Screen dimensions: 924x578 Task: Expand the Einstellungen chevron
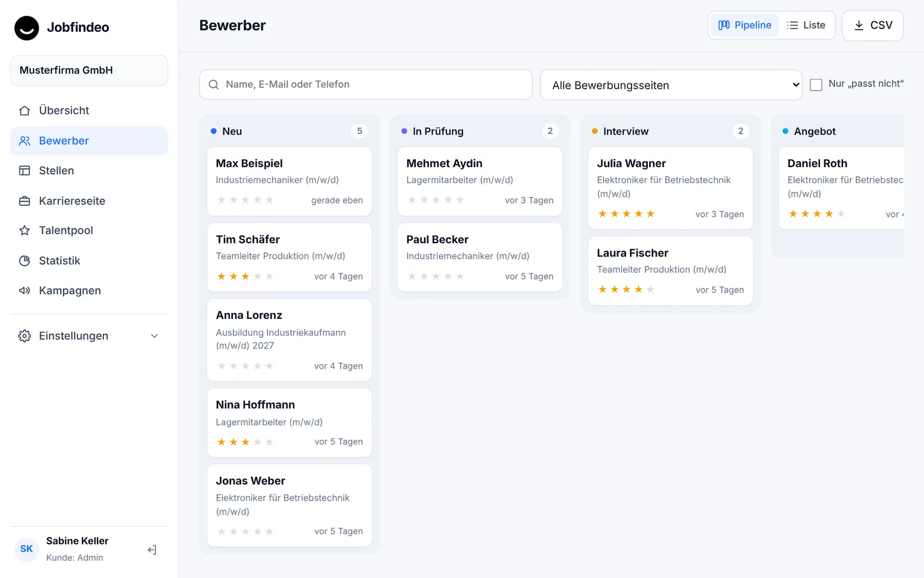(x=154, y=336)
